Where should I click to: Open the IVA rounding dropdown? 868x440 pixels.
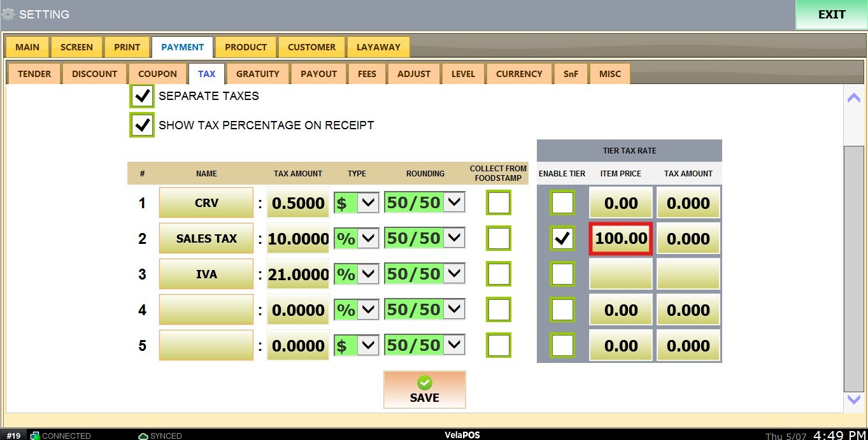coord(425,274)
